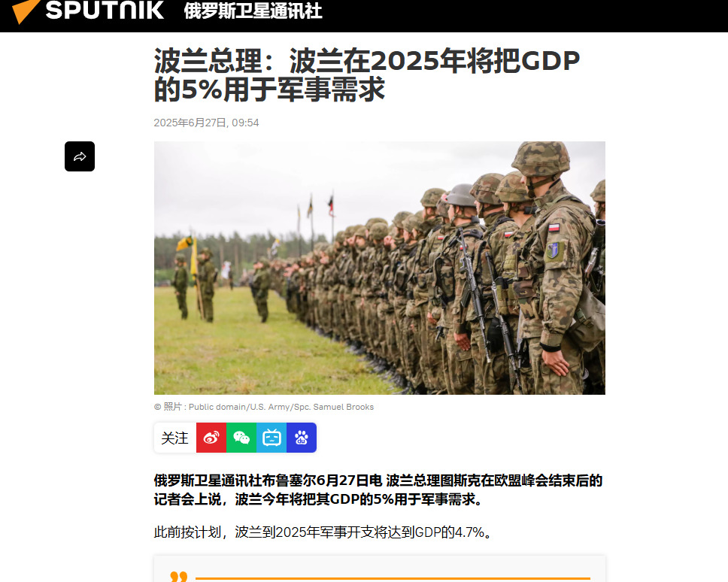Open the Polish soldiers article photo
The height and width of the screenshot is (582, 728).
tap(379, 268)
